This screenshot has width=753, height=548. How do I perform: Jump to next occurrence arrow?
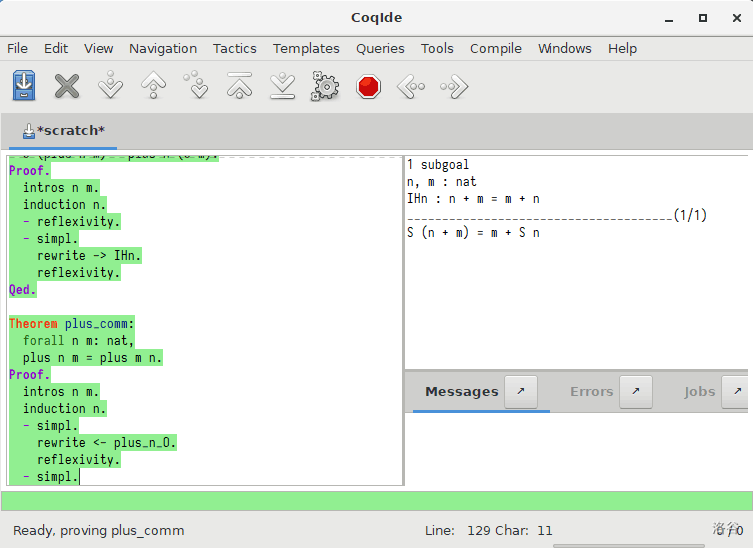click(x=454, y=87)
